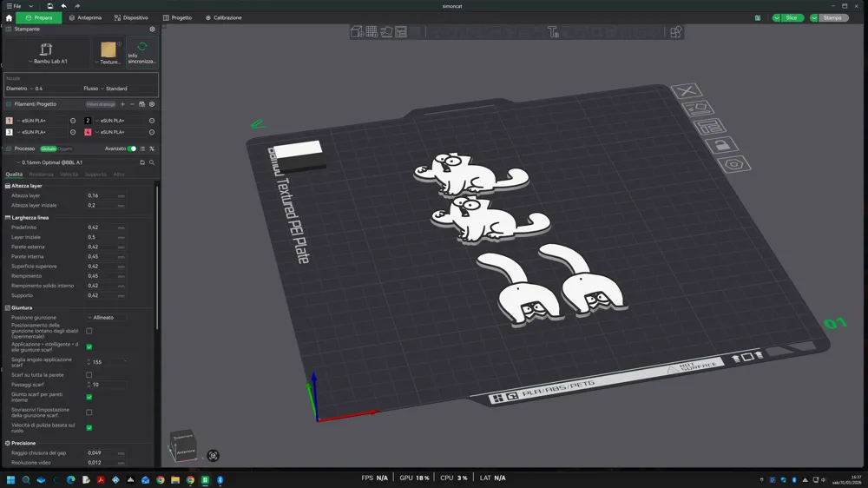
Task: Edit filament 4 eSUN PLA+ preset icon
Action: [x=152, y=132]
